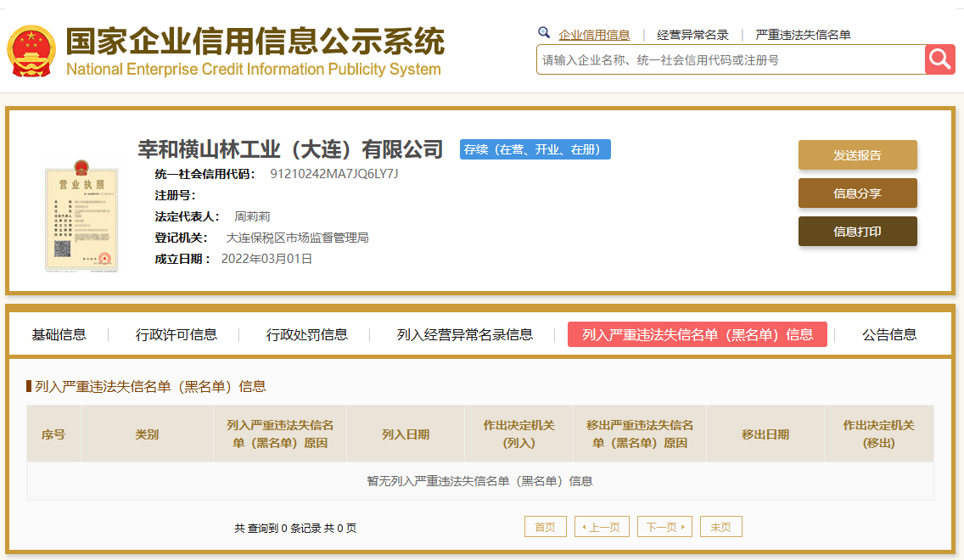
Task: Click the 移出严重违法失信名单（黑名单）原因 column header
Action: tap(640, 434)
